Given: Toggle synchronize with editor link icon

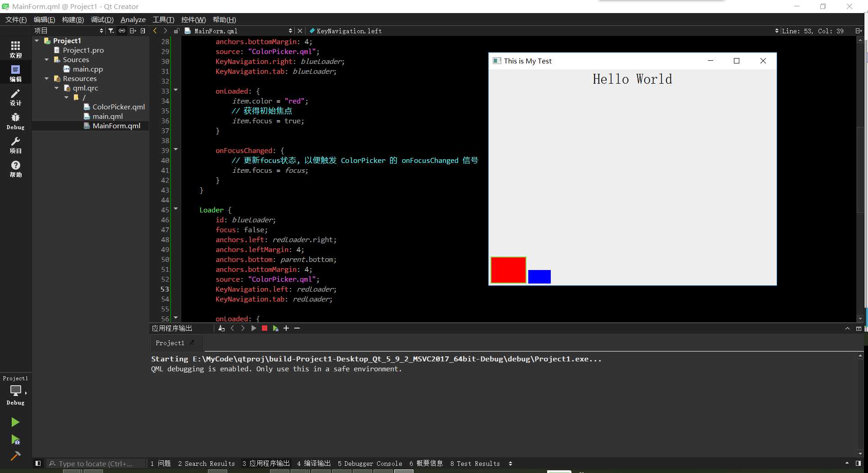Looking at the screenshot, I should coord(122,31).
